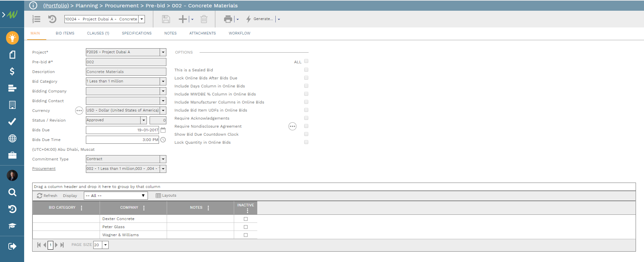
Task: Open the document sidebar module
Action: pyautogui.click(x=12, y=55)
